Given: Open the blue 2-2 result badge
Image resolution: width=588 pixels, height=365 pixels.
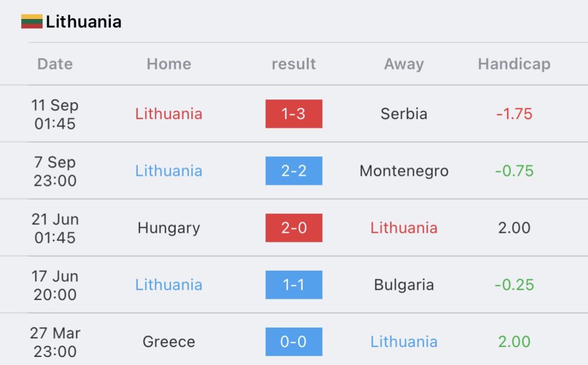Looking at the screenshot, I should pos(293,171).
